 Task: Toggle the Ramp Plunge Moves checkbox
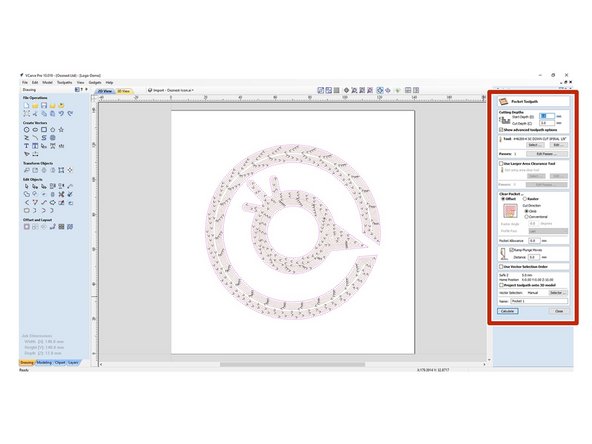tap(511, 250)
